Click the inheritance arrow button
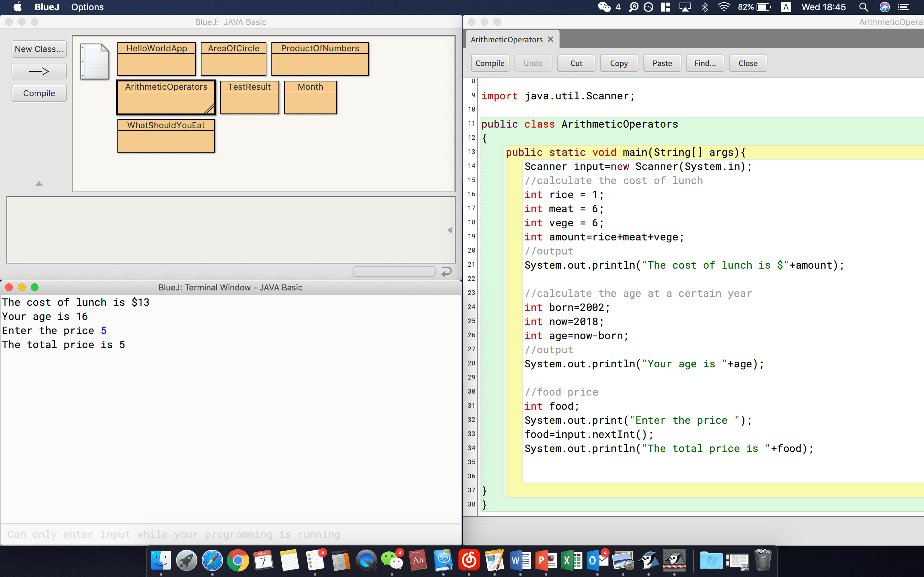The height and width of the screenshot is (577, 924). tap(39, 71)
